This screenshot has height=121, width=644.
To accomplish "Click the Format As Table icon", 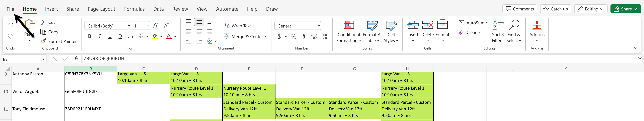I will click(x=372, y=25).
